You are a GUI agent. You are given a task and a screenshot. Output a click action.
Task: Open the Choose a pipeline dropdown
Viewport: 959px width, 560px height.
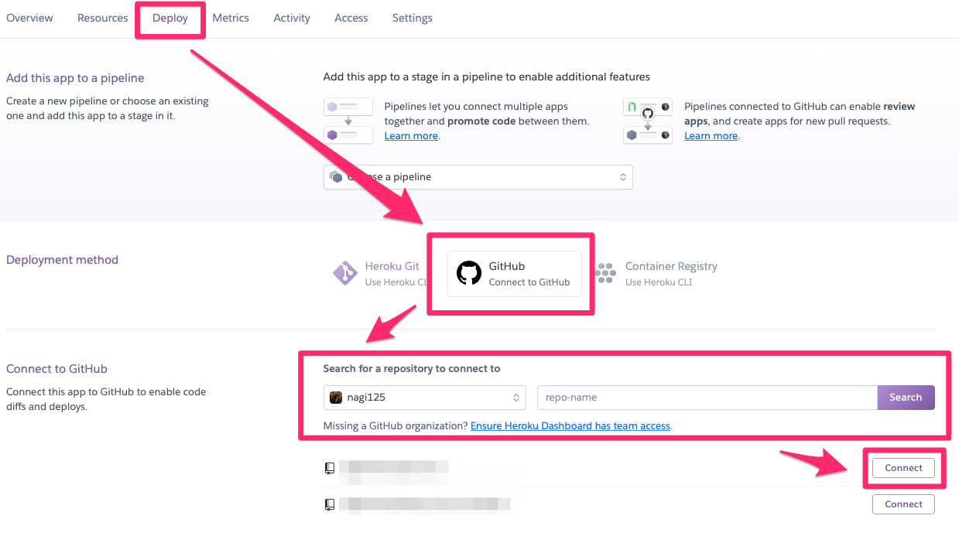[478, 177]
